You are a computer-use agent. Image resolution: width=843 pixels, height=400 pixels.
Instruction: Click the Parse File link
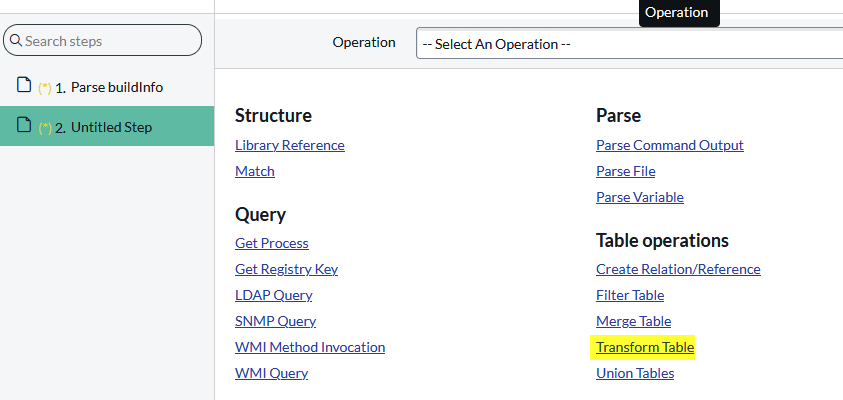[x=625, y=171]
